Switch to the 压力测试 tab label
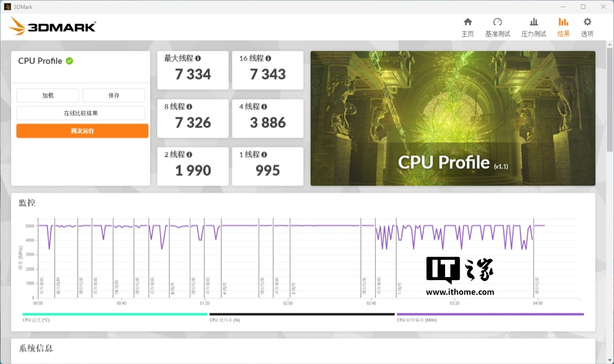 534,34
